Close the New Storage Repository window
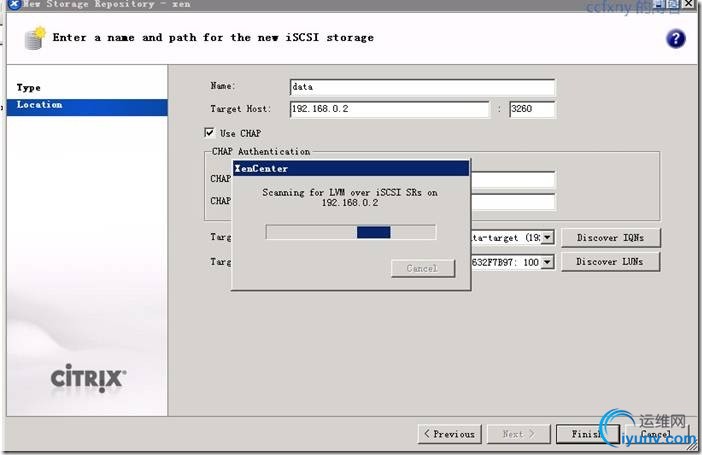 689,4
